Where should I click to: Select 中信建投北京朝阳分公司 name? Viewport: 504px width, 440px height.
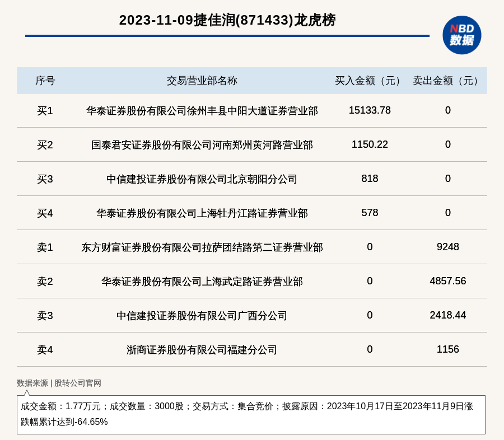point(202,179)
